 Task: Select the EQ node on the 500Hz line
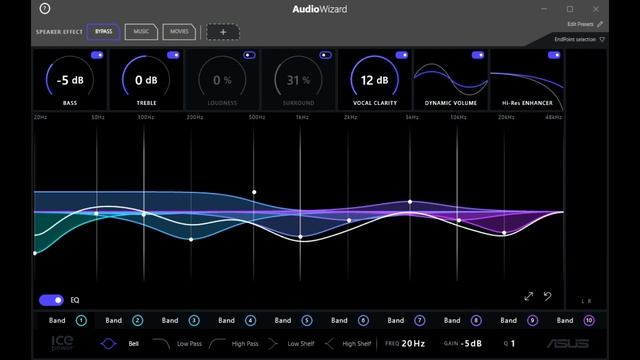254,192
